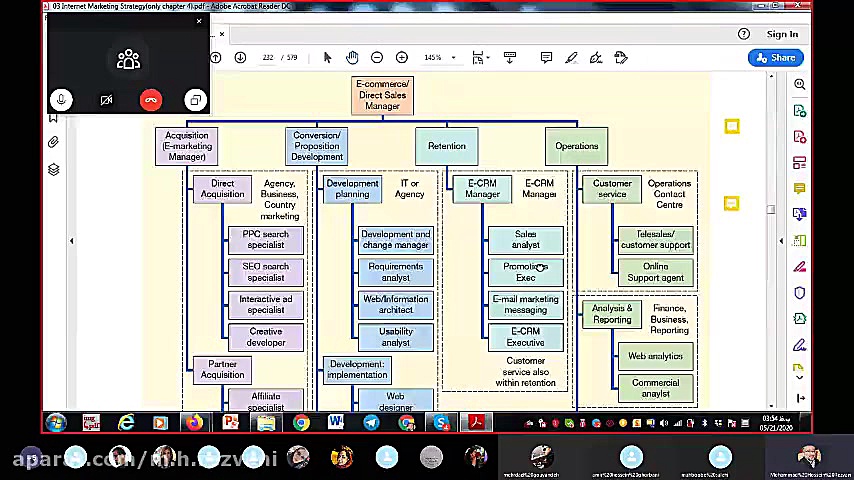Close the meeting overlay panel

coord(199,21)
